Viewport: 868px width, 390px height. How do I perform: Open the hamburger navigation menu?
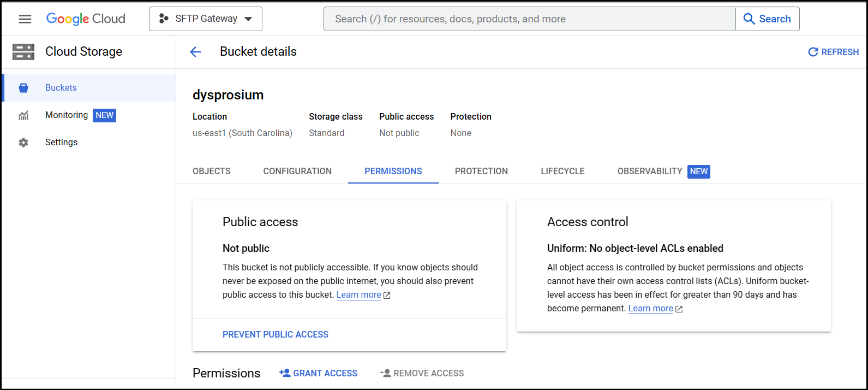click(25, 19)
